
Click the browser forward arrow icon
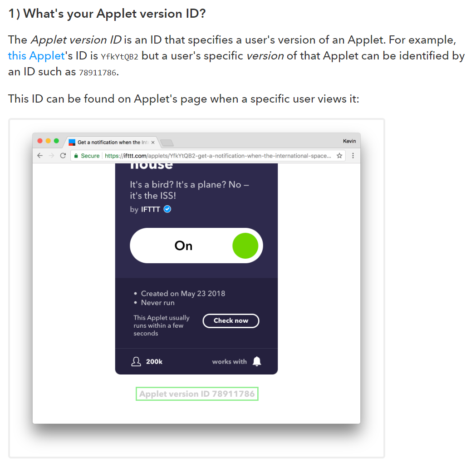(x=51, y=156)
